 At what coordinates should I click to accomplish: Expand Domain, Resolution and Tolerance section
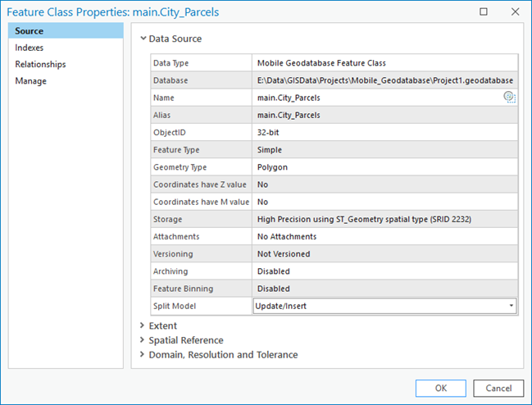coord(143,355)
